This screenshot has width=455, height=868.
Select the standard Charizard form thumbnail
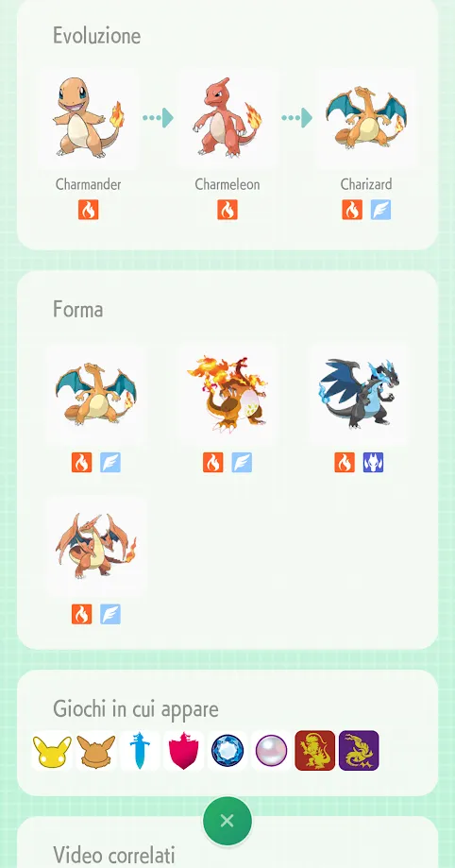pyautogui.click(x=96, y=394)
